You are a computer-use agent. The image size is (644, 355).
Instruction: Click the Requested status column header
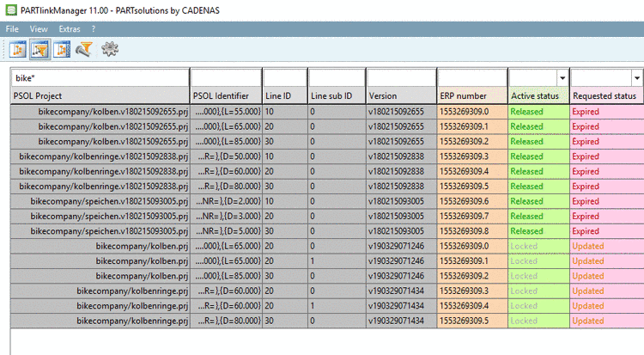(606, 96)
